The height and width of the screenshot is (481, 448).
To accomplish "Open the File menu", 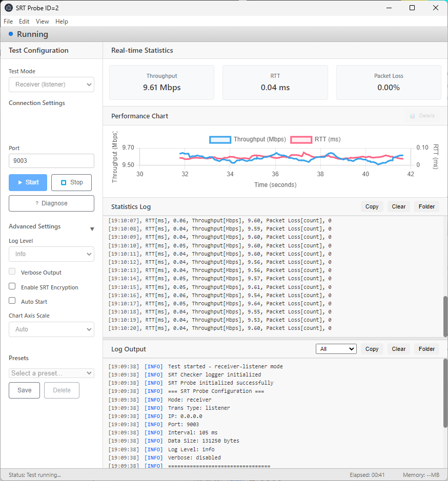I will point(8,22).
